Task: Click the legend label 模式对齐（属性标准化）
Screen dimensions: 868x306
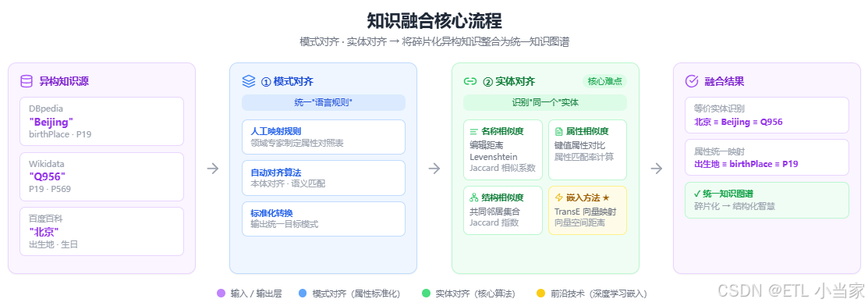Action: (356, 294)
